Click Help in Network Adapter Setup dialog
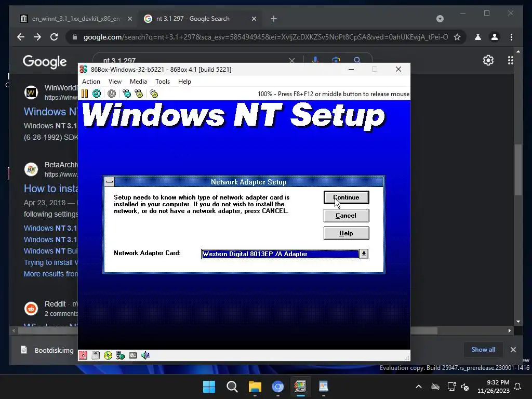 [346, 233]
